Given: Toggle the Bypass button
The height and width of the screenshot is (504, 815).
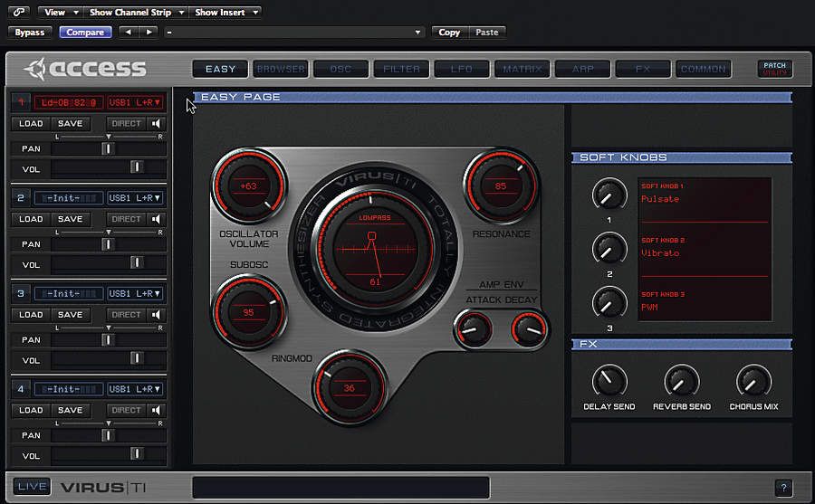Looking at the screenshot, I should click(30, 33).
